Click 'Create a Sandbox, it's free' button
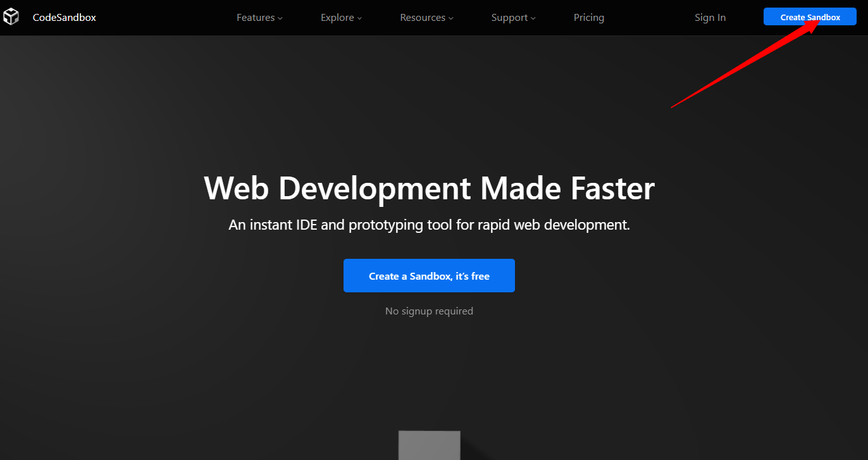868x460 pixels. point(429,276)
